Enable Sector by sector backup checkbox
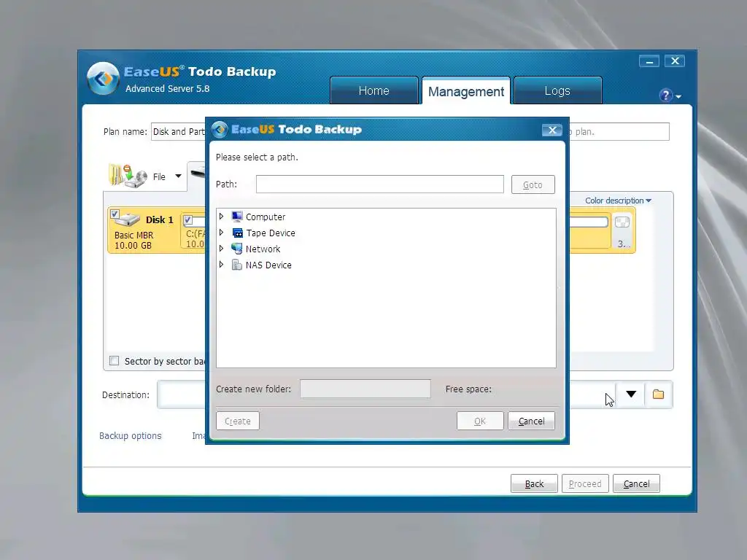 [x=115, y=360]
